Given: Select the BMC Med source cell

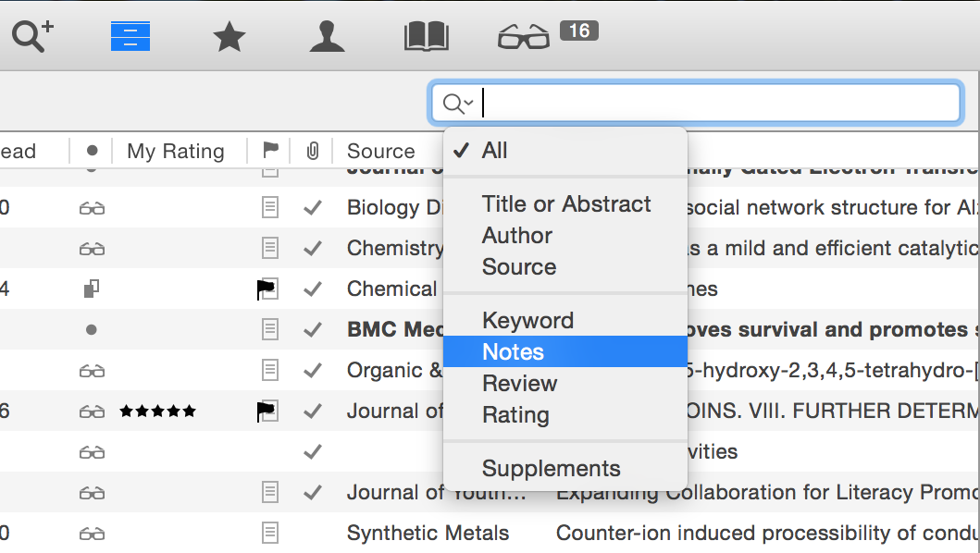Looking at the screenshot, I should point(395,330).
